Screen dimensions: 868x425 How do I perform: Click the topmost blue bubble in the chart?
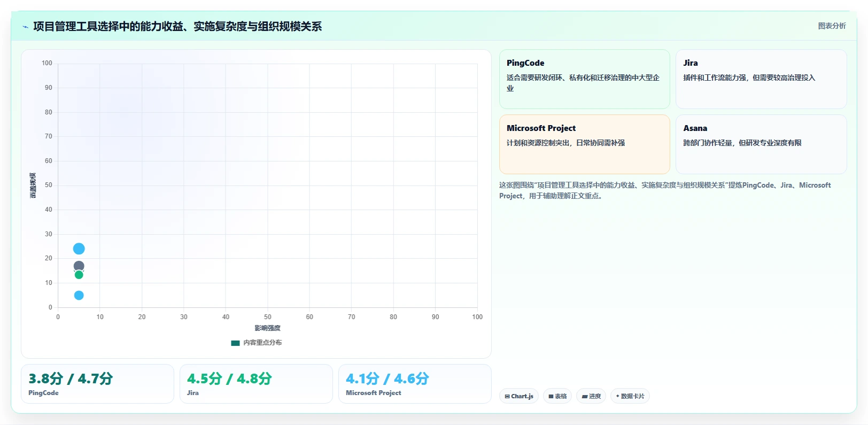click(x=79, y=249)
